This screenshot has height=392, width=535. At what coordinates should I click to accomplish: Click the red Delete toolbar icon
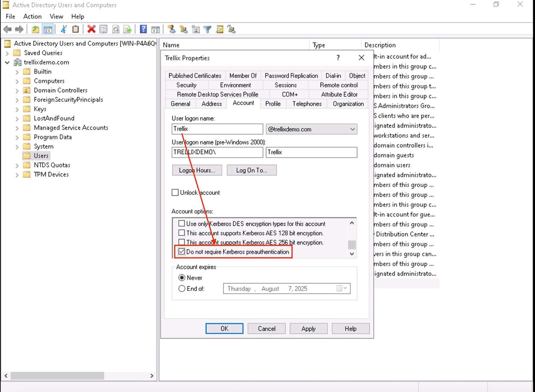(x=91, y=29)
